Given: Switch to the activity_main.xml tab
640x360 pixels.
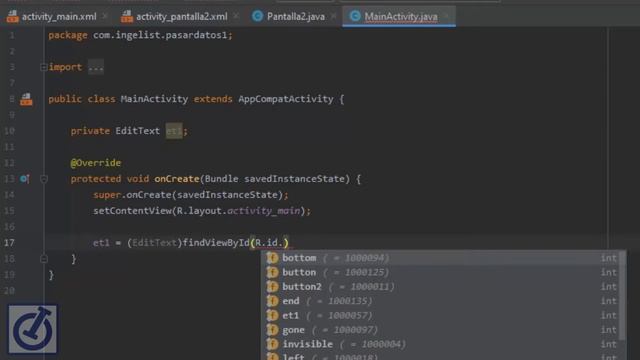Looking at the screenshot, I should pyautogui.click(x=59, y=17).
